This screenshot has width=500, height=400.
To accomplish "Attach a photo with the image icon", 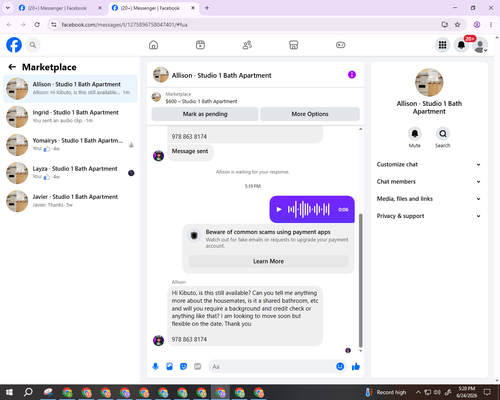I will (169, 367).
